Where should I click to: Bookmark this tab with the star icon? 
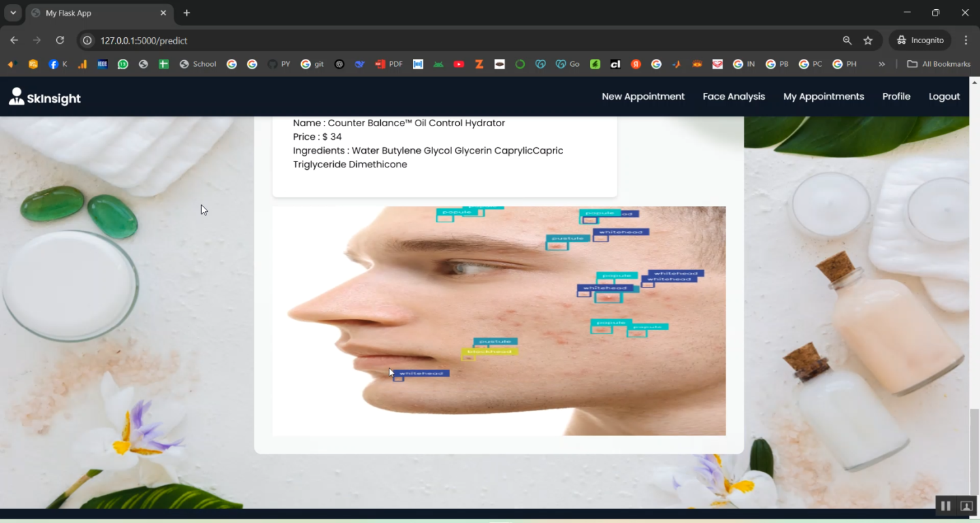point(868,41)
